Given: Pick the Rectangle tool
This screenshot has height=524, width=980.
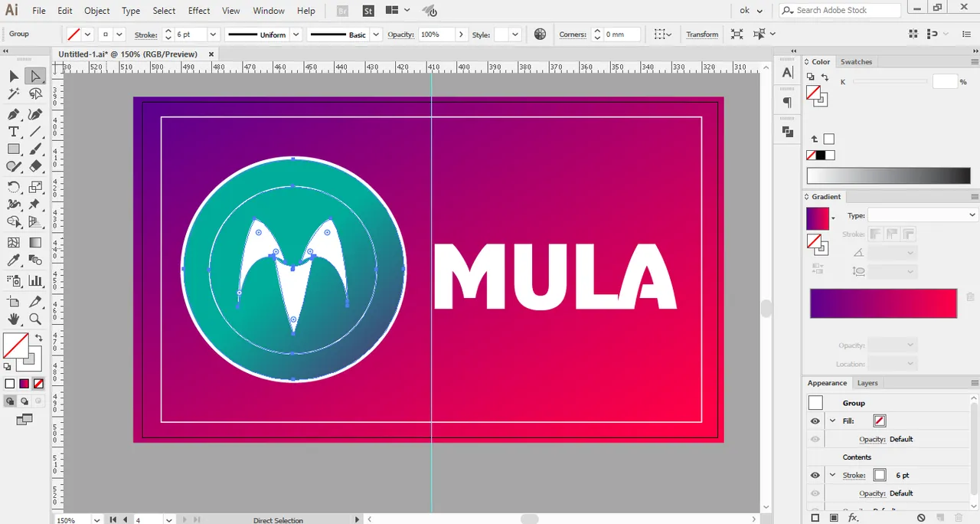Looking at the screenshot, I should click(14, 149).
